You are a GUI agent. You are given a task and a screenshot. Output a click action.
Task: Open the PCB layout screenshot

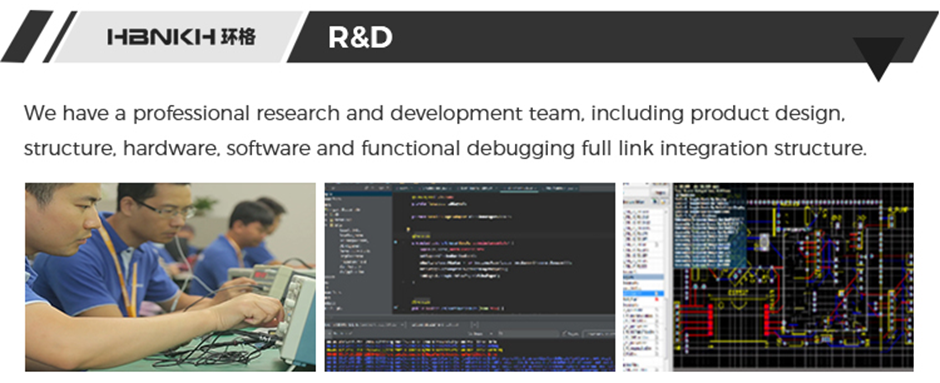click(769, 277)
